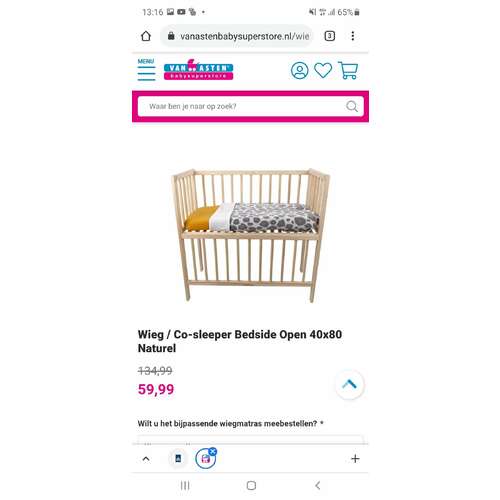The width and height of the screenshot is (500, 500).
Task: Tap the browser home icon
Action: [146, 36]
